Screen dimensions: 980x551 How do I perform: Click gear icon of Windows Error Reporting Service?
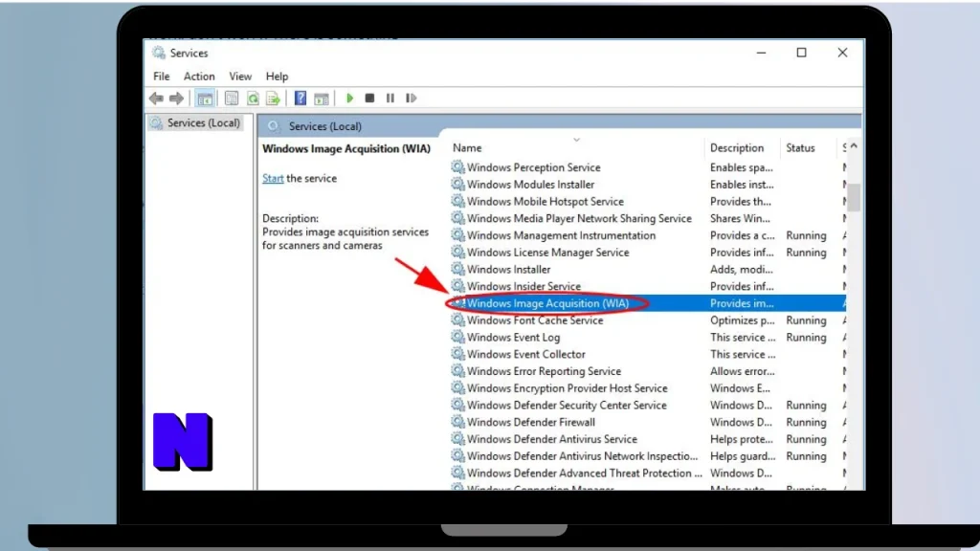pyautogui.click(x=458, y=370)
